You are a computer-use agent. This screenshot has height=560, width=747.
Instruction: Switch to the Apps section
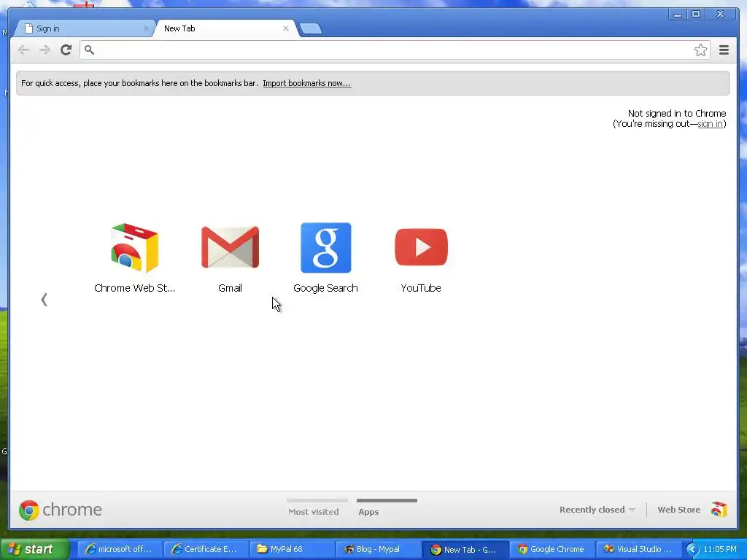[x=368, y=512]
